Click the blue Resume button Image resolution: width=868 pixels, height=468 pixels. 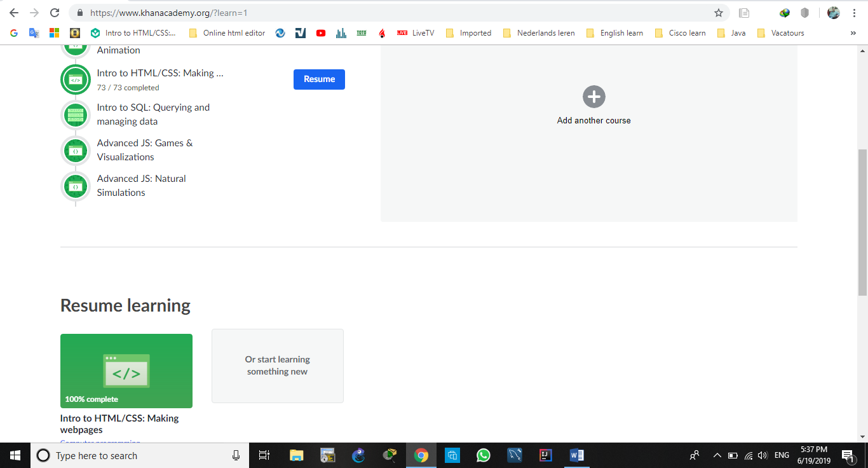[319, 79]
